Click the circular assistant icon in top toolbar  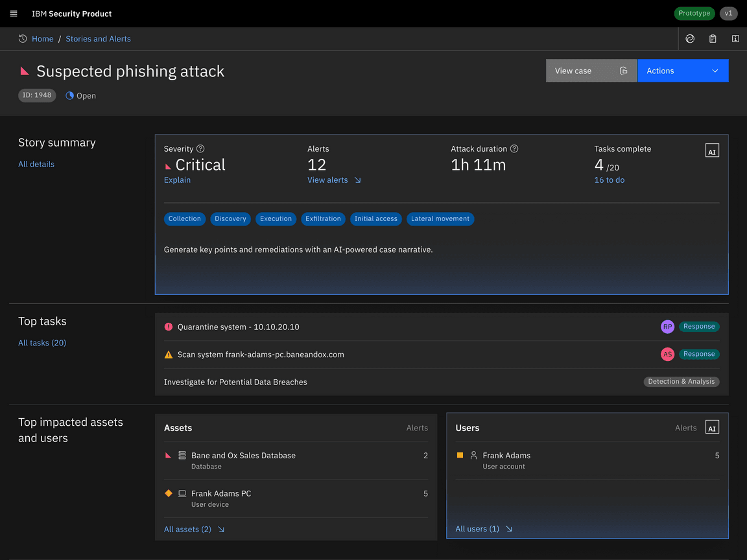690,39
